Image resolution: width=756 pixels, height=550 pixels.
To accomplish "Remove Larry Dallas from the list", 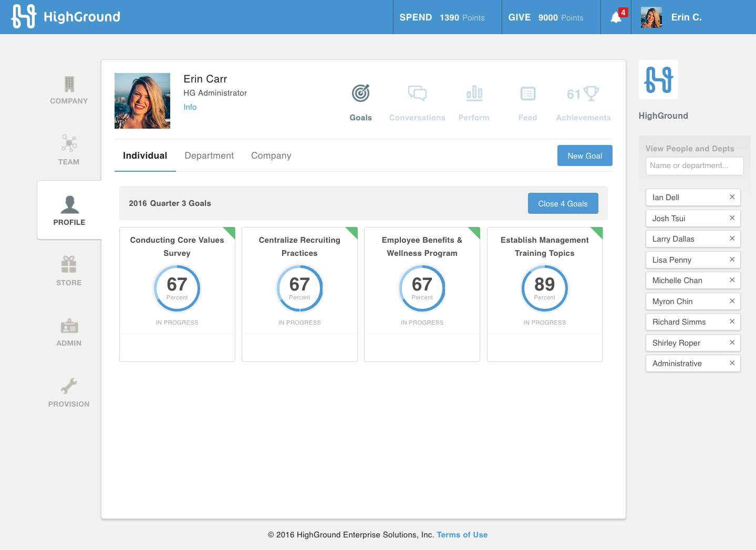I will coord(732,238).
